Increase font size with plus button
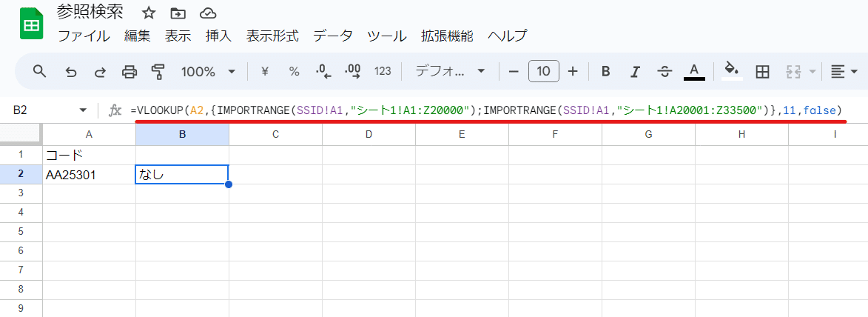The height and width of the screenshot is (317, 868). pyautogui.click(x=573, y=71)
